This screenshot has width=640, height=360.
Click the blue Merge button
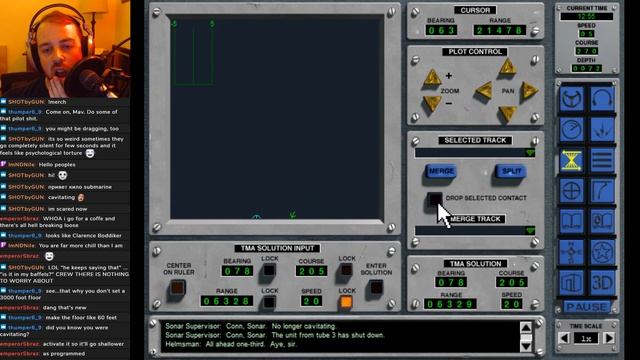(x=441, y=171)
